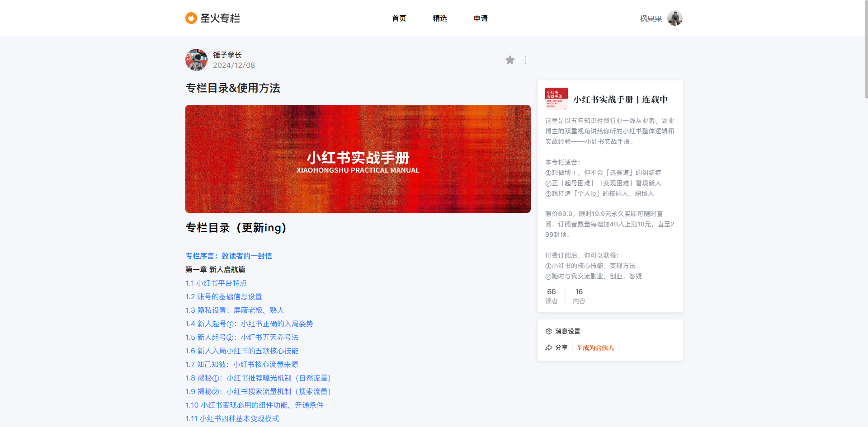Viewport: 868px width, 427px height.
Task: Open the 申请 nav item
Action: tap(481, 19)
